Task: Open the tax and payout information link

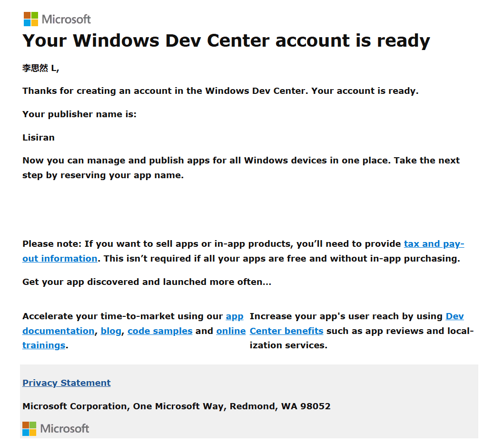Action: click(x=434, y=244)
